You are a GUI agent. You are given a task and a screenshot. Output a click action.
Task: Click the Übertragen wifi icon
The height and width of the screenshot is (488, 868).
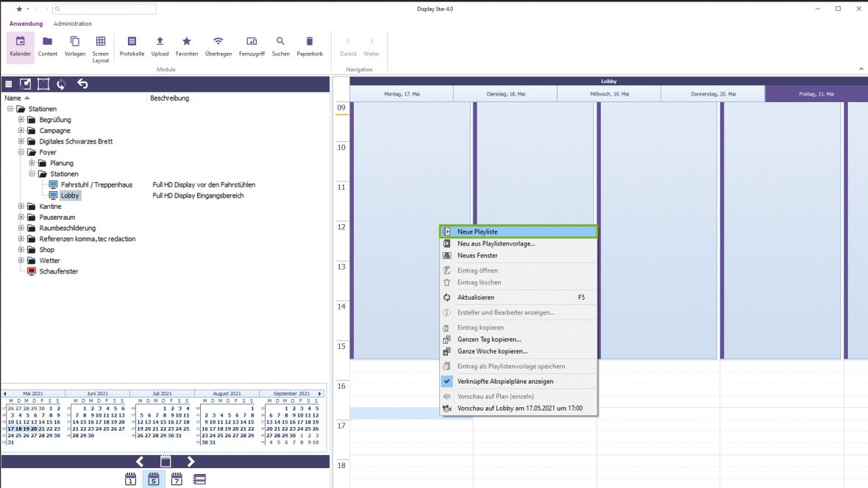tap(218, 46)
